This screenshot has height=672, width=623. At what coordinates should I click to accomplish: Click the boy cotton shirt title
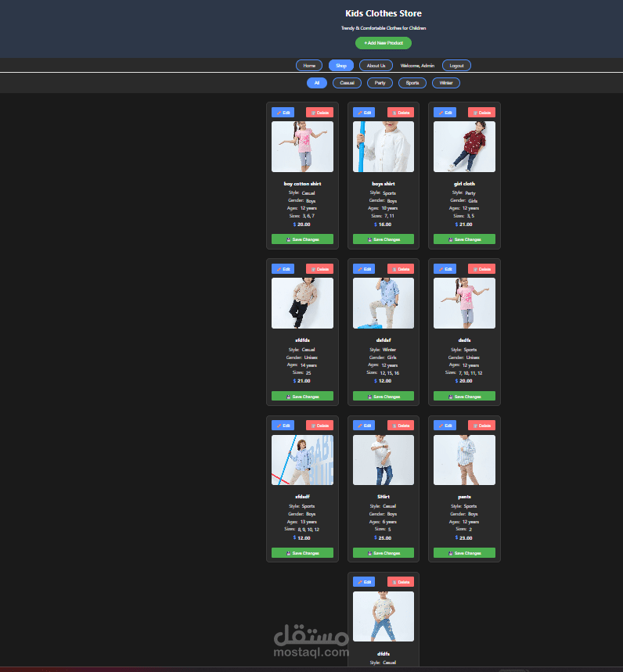(x=302, y=183)
